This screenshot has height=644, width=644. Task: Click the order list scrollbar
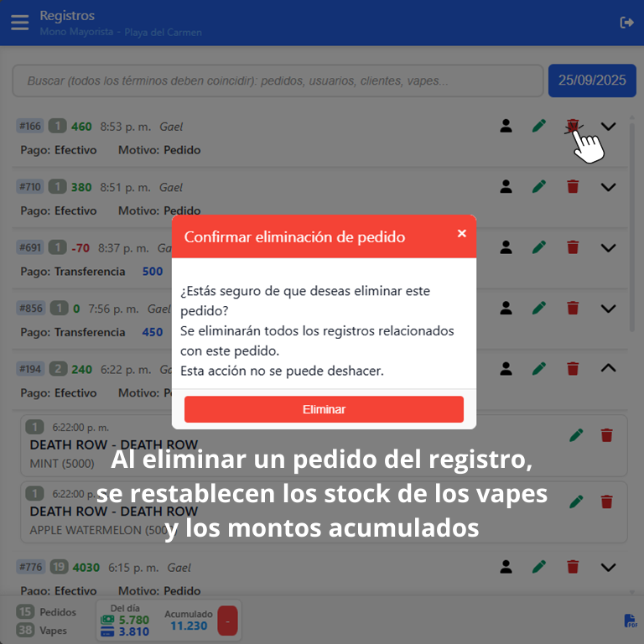[x=632, y=226]
